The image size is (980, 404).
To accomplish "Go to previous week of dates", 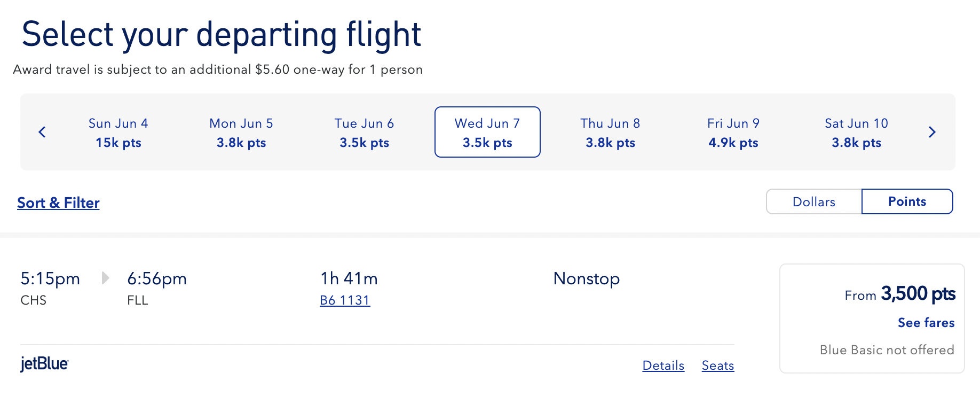I will [x=42, y=132].
